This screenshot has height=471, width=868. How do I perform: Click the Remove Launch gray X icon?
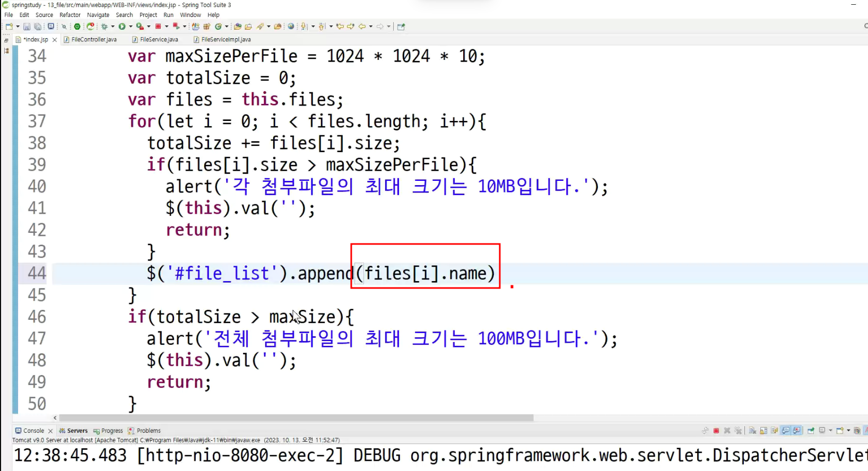tap(727, 431)
